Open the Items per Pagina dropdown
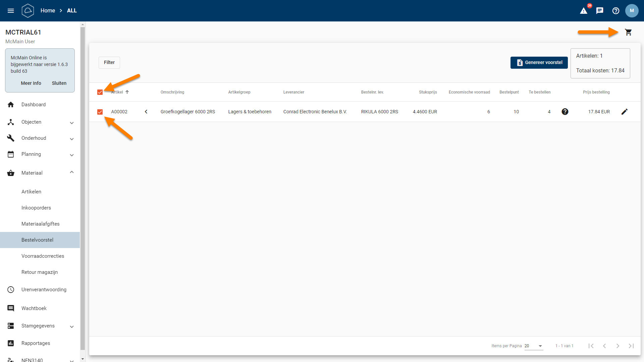 534,346
